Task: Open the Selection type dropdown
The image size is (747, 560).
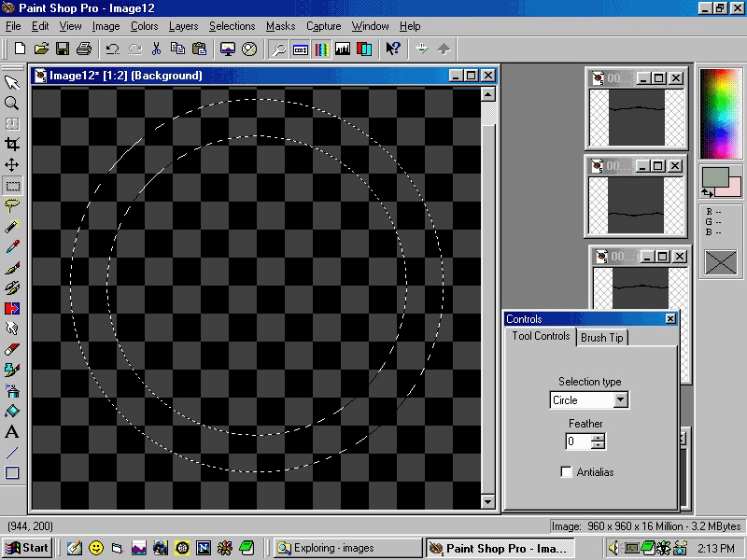Action: tap(620, 400)
